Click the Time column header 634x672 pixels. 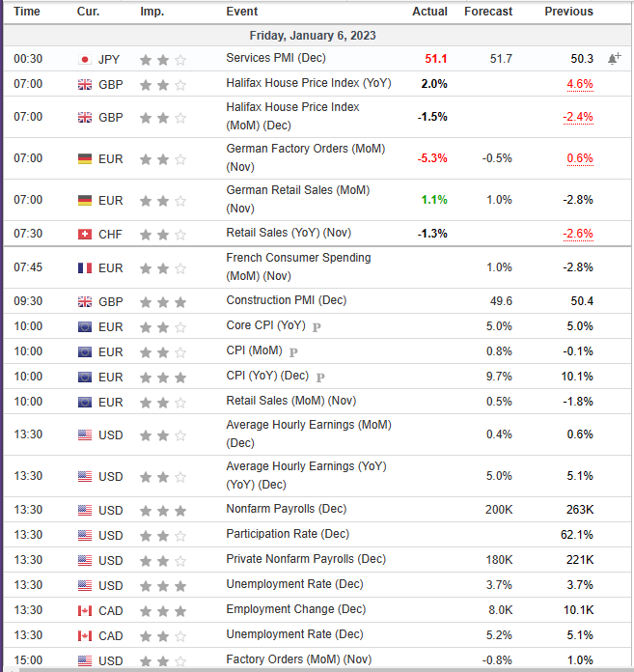[27, 12]
